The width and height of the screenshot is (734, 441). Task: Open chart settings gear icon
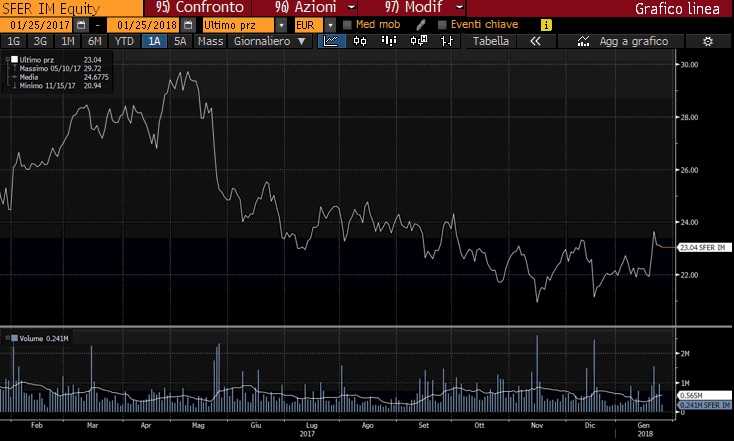708,41
